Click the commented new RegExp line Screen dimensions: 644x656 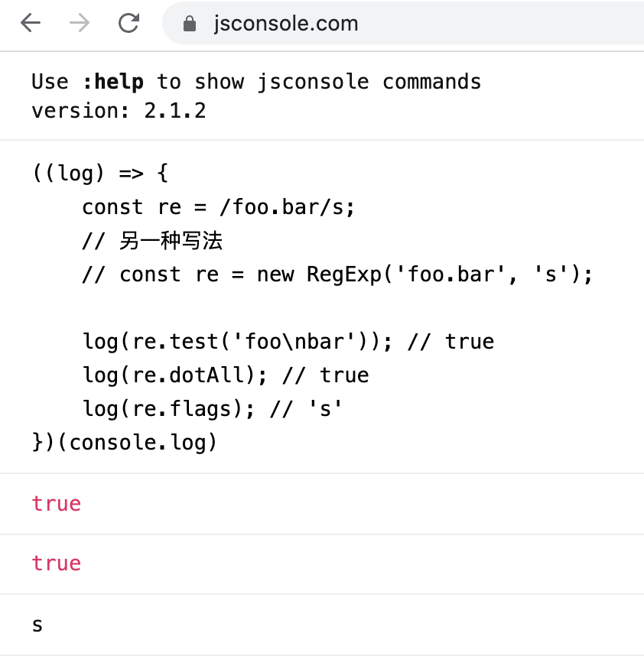pyautogui.click(x=337, y=275)
